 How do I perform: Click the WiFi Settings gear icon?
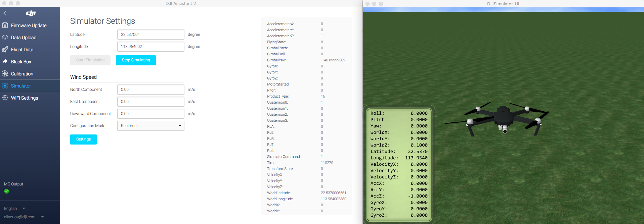(5, 98)
